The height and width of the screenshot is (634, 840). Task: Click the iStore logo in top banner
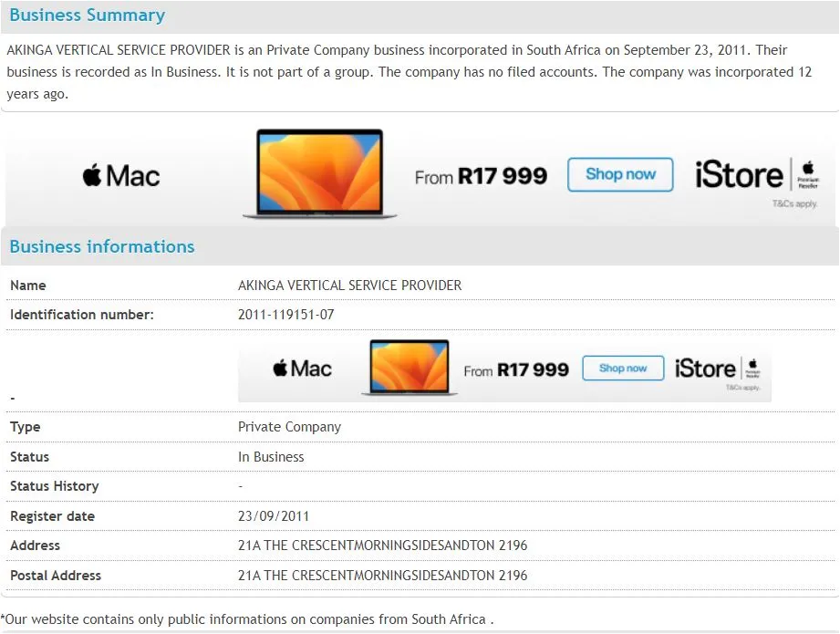(739, 175)
